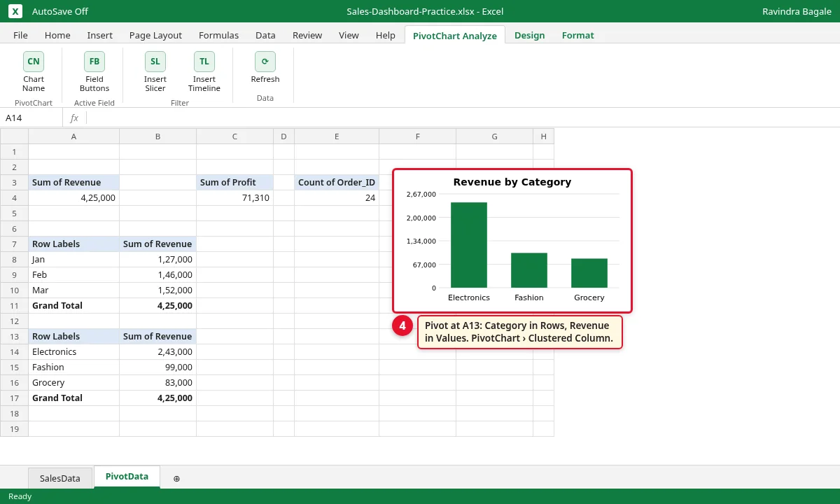Add a new sheet with plus icon
Image resolution: width=840 pixels, height=504 pixels.
[176, 478]
